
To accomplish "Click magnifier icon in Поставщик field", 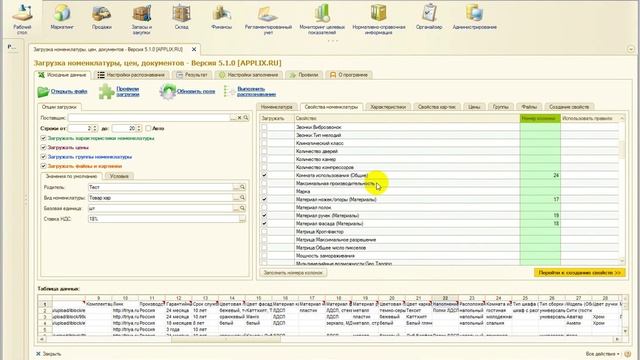I will point(246,118).
